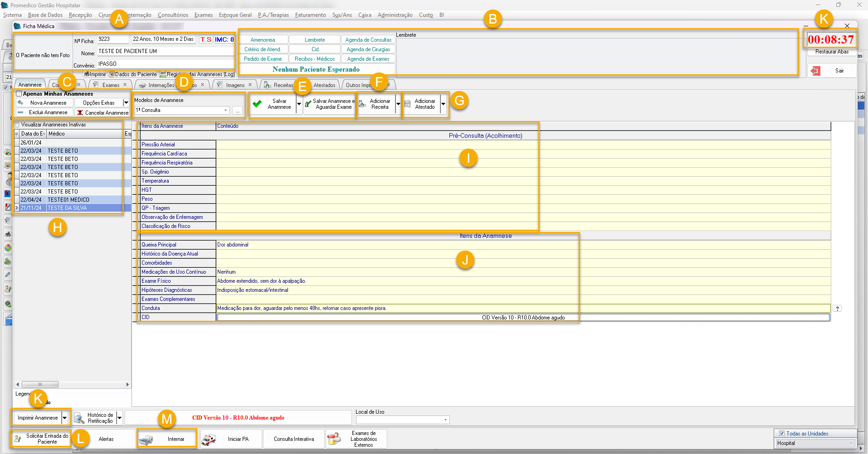This screenshot has width=868, height=454.
Task: Check Visualizar Anamneses Inativas
Action: (17, 125)
